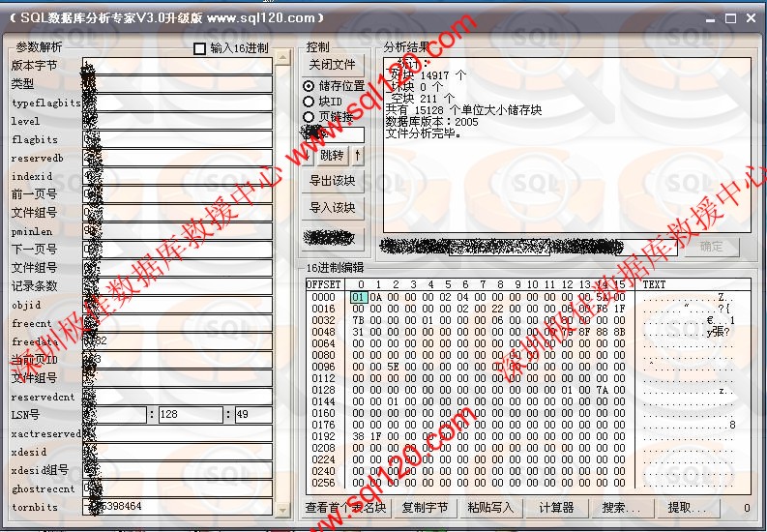
Task: Close the SQL数据库分析专家 window
Action: (x=751, y=18)
